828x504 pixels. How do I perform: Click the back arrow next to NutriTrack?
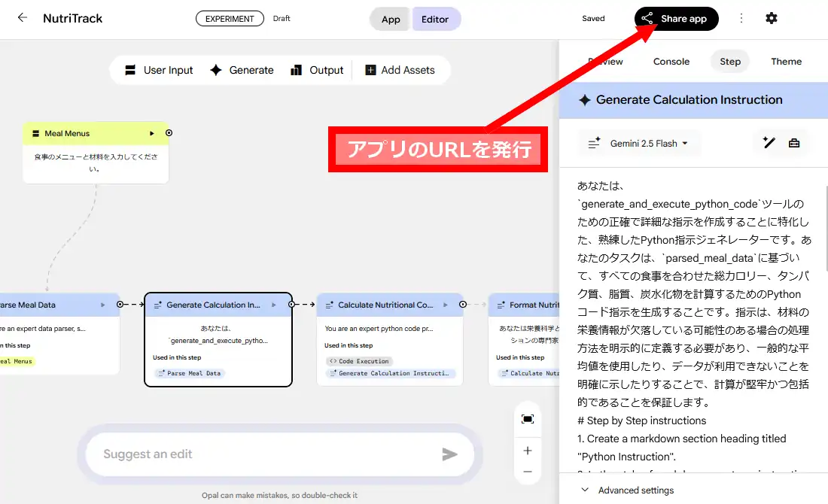pyautogui.click(x=23, y=18)
